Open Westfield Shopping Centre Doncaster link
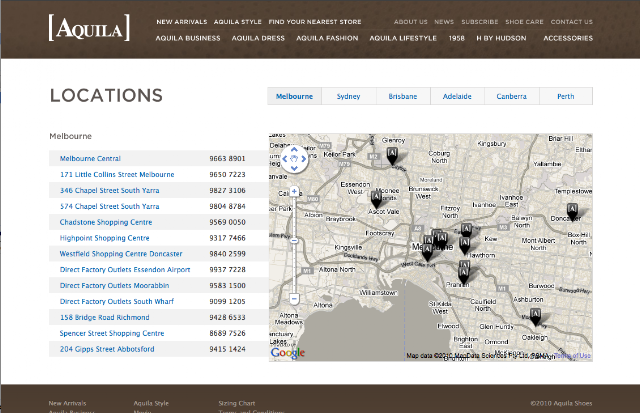The image size is (640, 413). 121,254
